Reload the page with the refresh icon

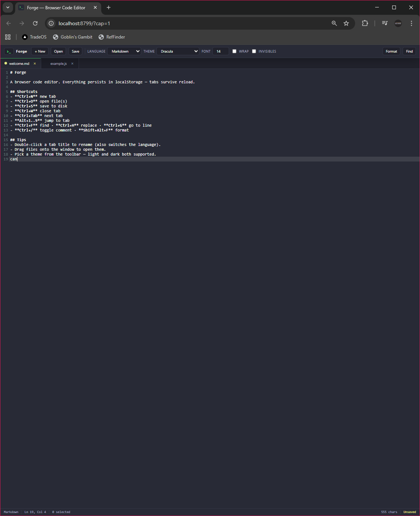(35, 23)
